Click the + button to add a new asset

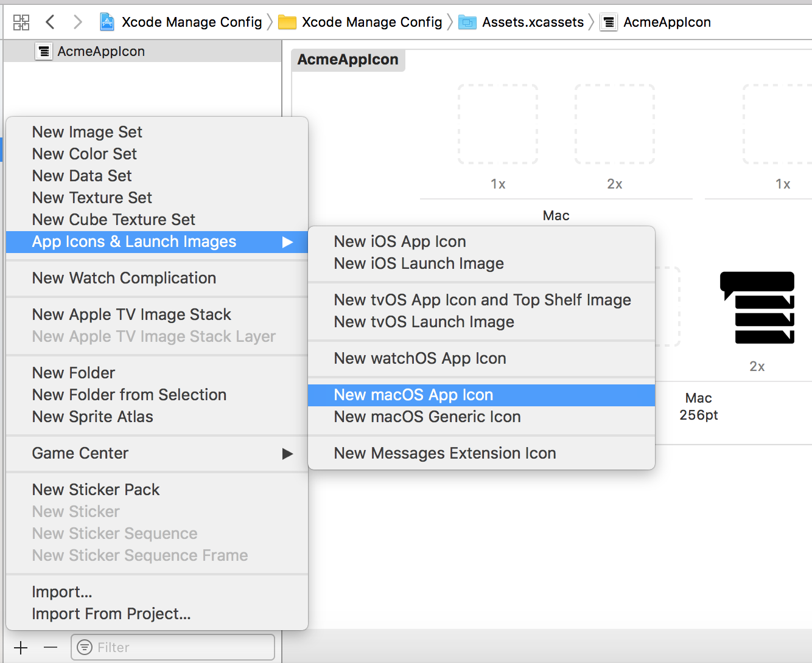tap(21, 647)
